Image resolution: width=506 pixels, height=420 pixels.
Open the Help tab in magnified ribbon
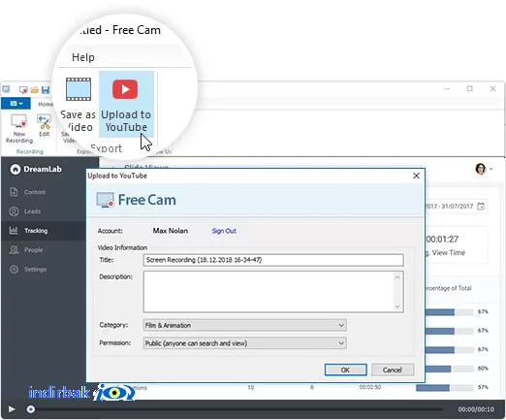pos(83,57)
